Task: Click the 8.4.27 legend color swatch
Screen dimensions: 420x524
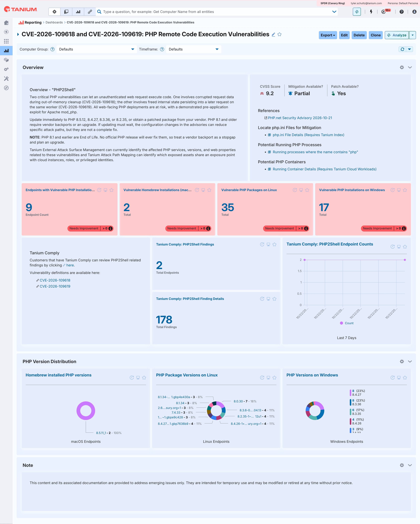Action: (351, 393)
